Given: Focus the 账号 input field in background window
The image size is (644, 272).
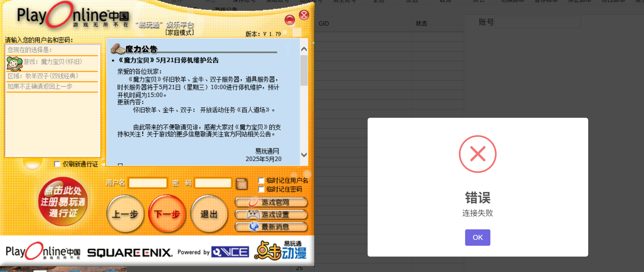Looking at the screenshot, I should tap(538, 22).
